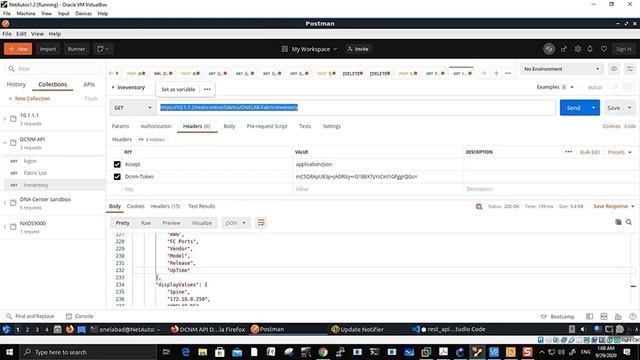Open File Explorer on the Windows taskbar
Viewport: 640px width, 360px height.
coord(202,352)
